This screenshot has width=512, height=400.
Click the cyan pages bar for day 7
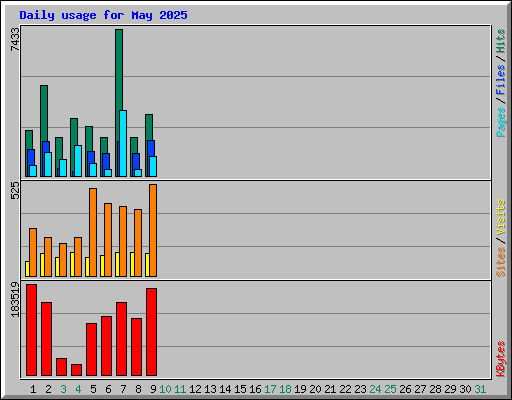click(123, 143)
